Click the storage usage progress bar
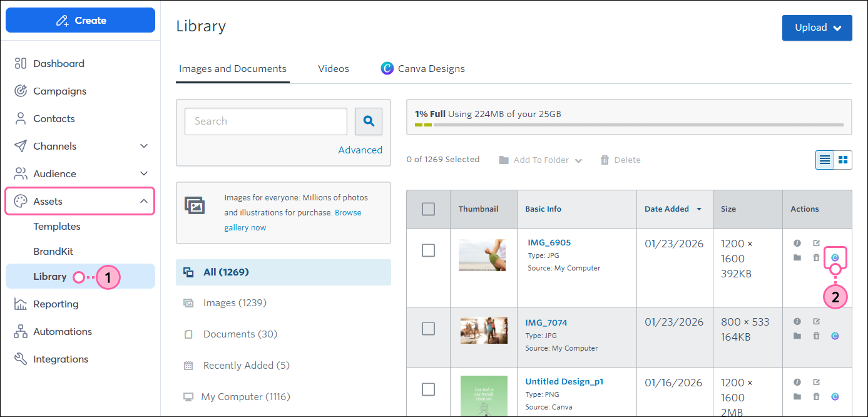 point(629,125)
